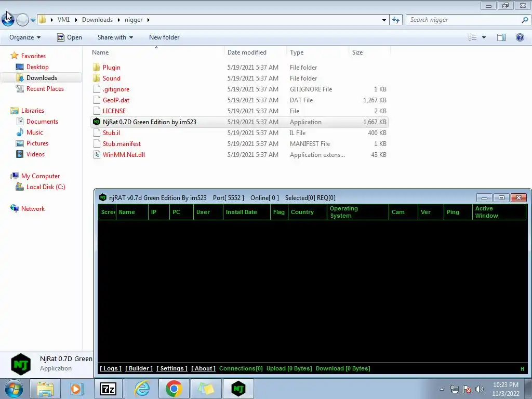Select Local Disk (C:) in sidebar
Screen dimensions: 532x399
[46, 187]
